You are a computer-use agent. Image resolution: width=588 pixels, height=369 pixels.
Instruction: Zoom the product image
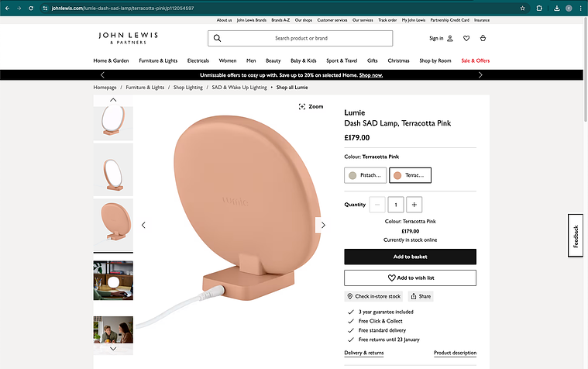pos(311,107)
